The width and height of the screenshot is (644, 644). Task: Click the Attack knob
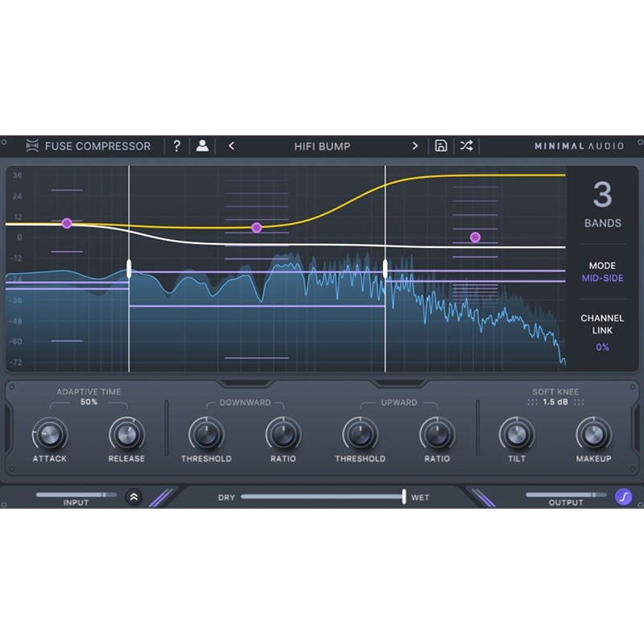click(50, 435)
